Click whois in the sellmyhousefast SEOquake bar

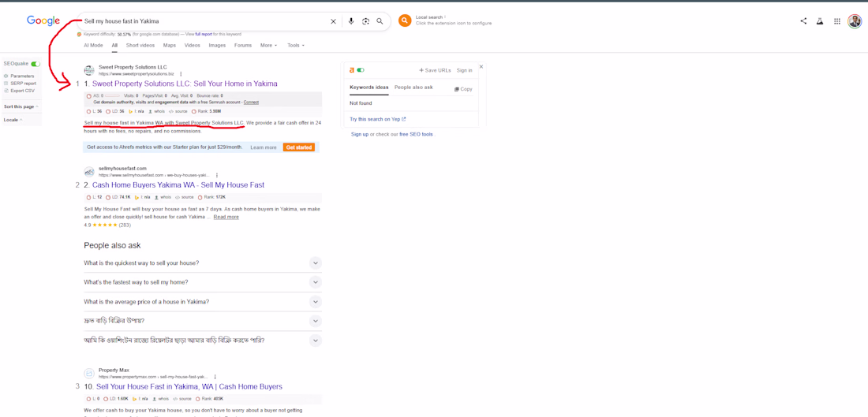pyautogui.click(x=163, y=197)
